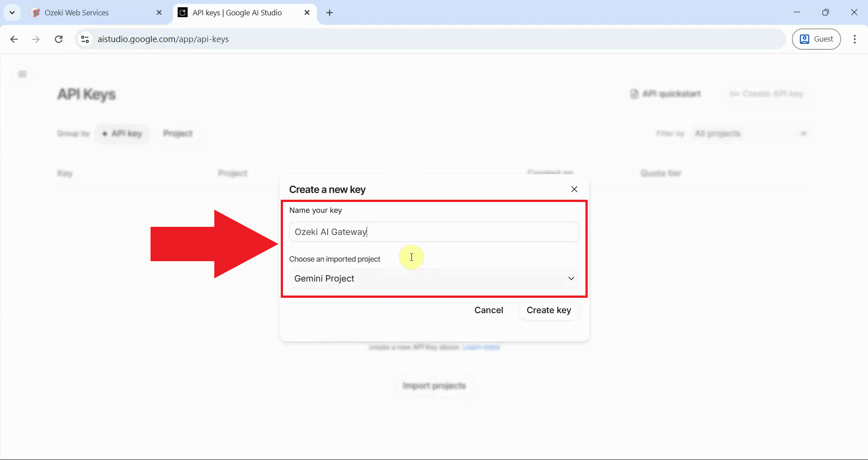
Task: Open the browser tab search chevron
Action: click(12, 12)
